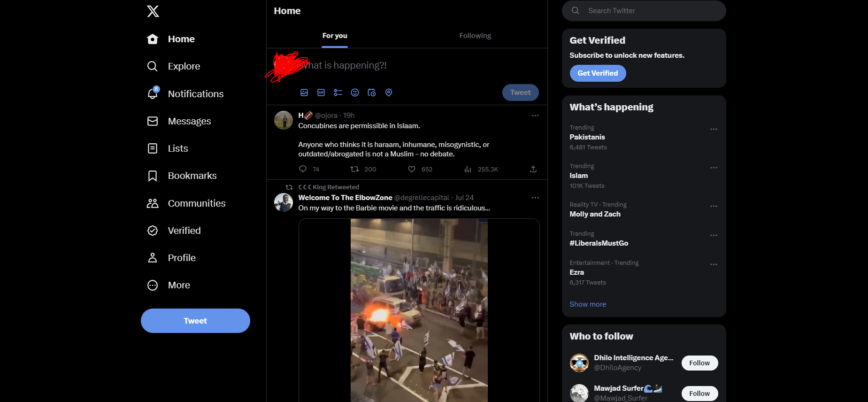This screenshot has height=402, width=868.
Task: Open options for #LiberalsMustGo trend
Action: (x=714, y=235)
